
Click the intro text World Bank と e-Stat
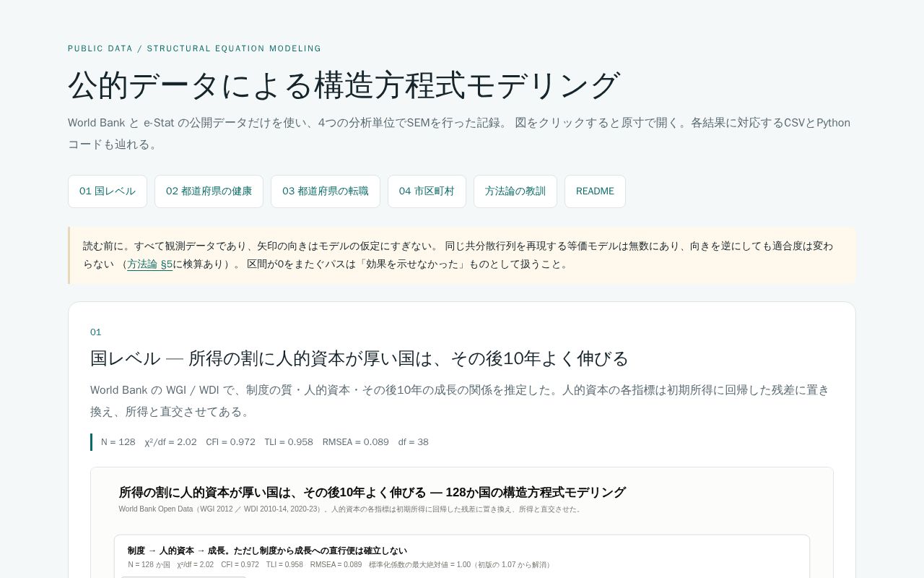pyautogui.click(x=459, y=133)
